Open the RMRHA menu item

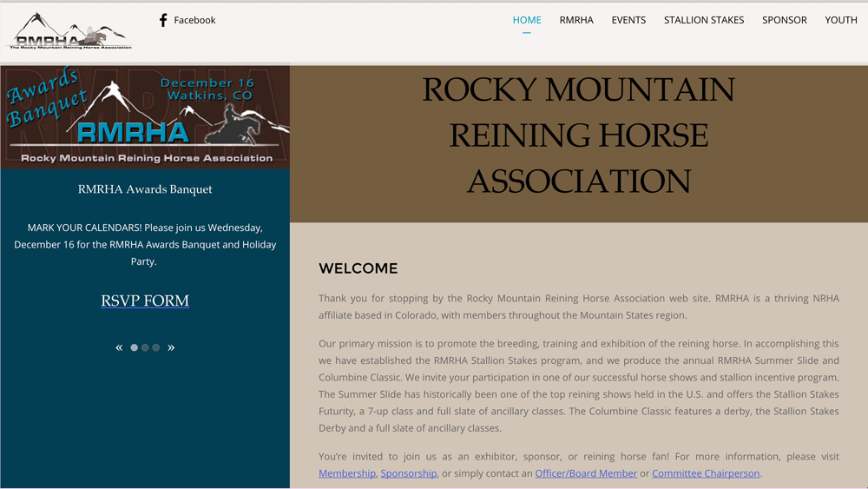click(x=576, y=20)
